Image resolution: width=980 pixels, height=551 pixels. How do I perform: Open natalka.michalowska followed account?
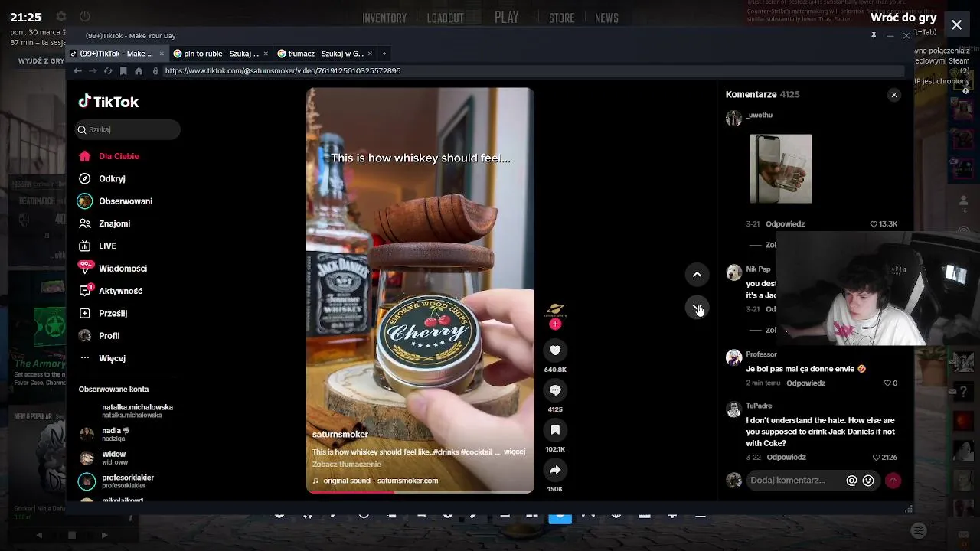click(126, 411)
